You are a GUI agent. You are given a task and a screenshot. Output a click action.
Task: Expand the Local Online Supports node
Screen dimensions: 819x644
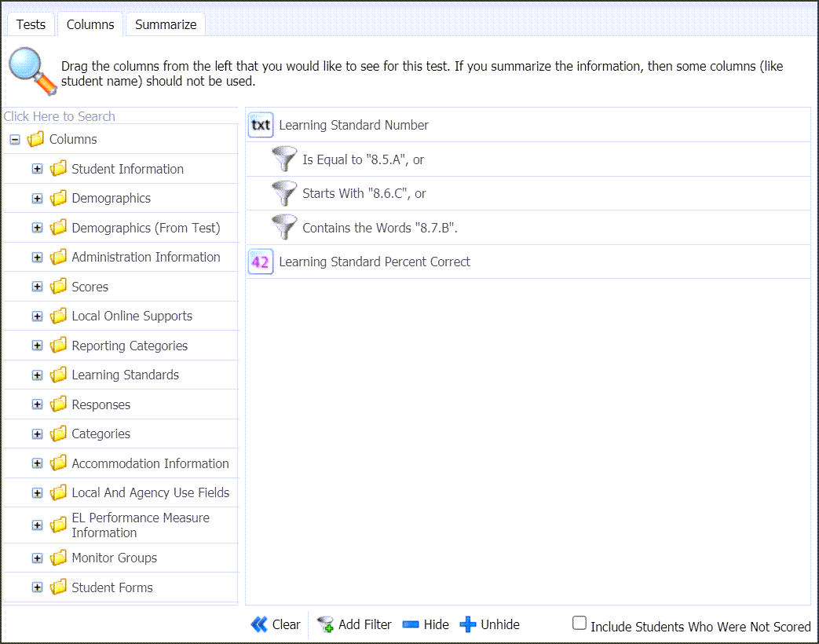click(37, 316)
